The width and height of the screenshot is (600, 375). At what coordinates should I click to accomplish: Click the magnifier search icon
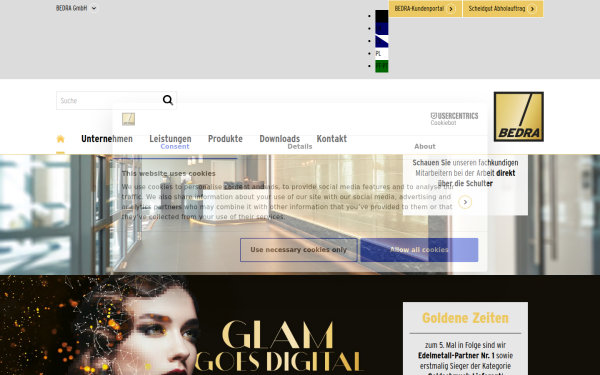point(168,100)
